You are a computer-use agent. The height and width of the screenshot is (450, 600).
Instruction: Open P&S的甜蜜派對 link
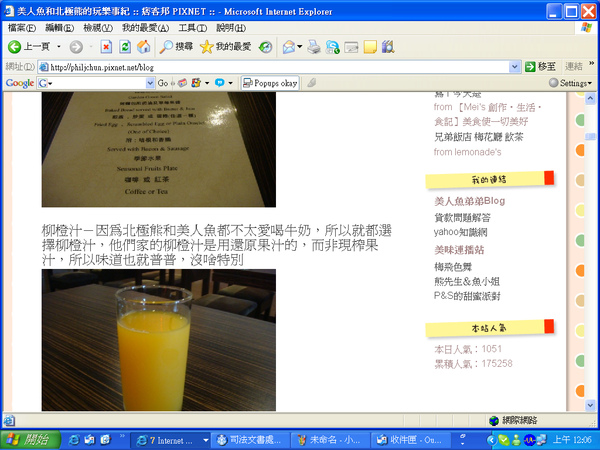coord(467,296)
